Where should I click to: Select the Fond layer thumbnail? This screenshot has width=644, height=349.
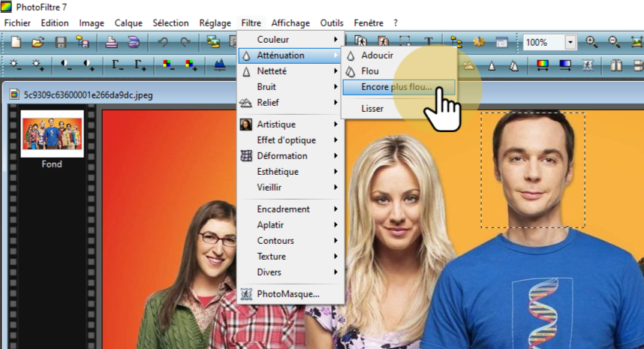coord(52,134)
